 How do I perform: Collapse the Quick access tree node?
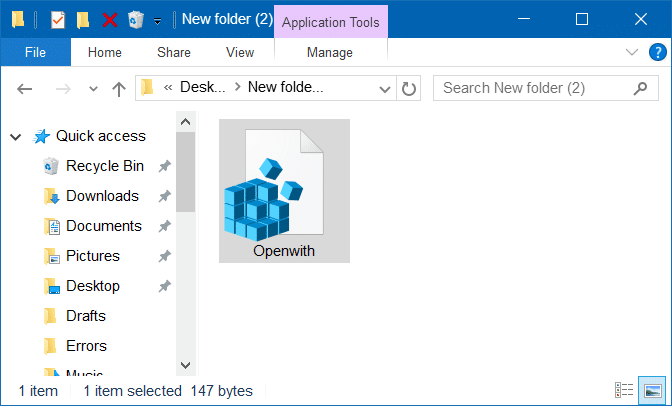(16, 137)
